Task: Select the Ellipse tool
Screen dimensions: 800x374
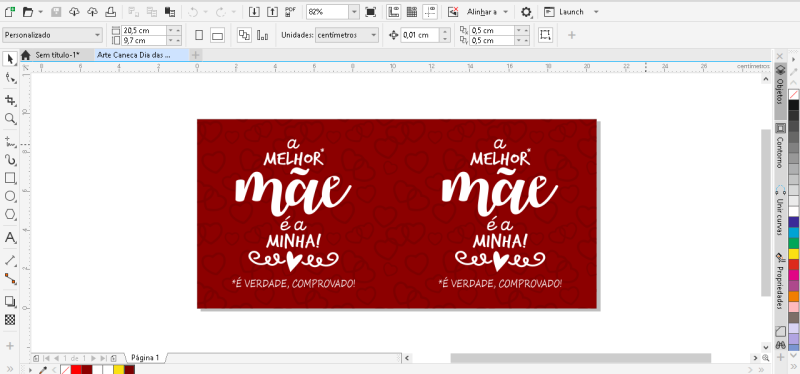Action: (10, 196)
